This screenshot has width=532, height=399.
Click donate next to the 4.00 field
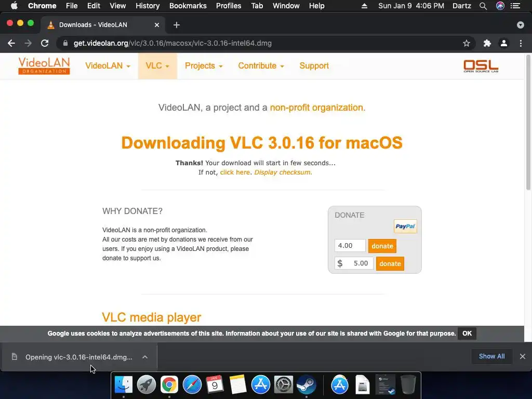coord(382,246)
